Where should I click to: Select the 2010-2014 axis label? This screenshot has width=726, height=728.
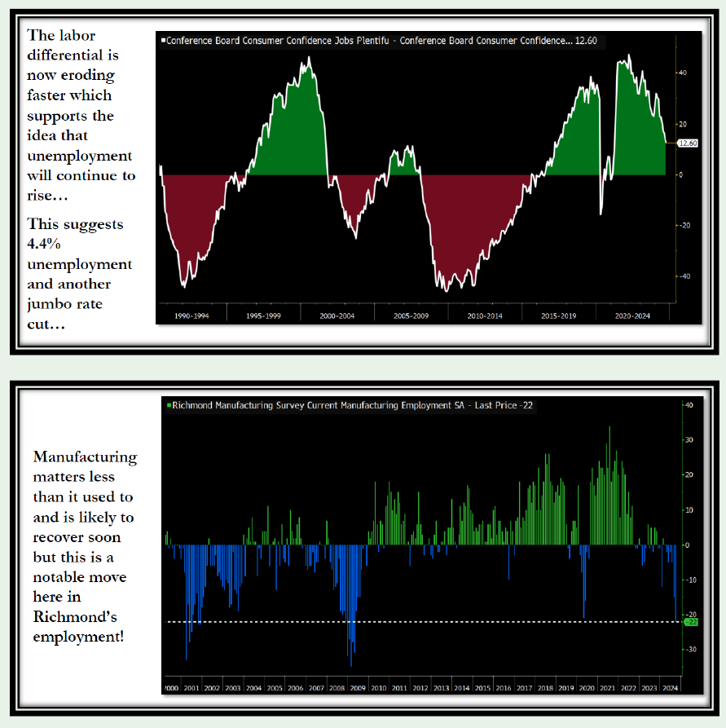pos(485,315)
